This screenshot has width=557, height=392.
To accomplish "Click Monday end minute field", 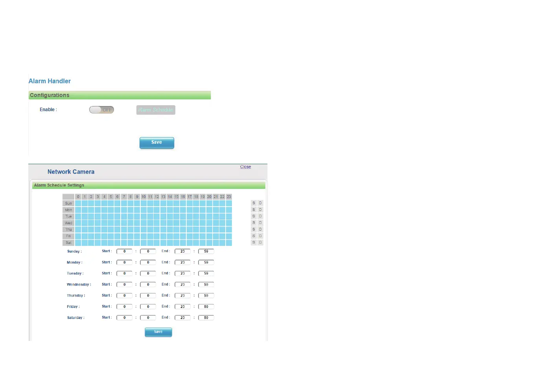I will pos(206,262).
